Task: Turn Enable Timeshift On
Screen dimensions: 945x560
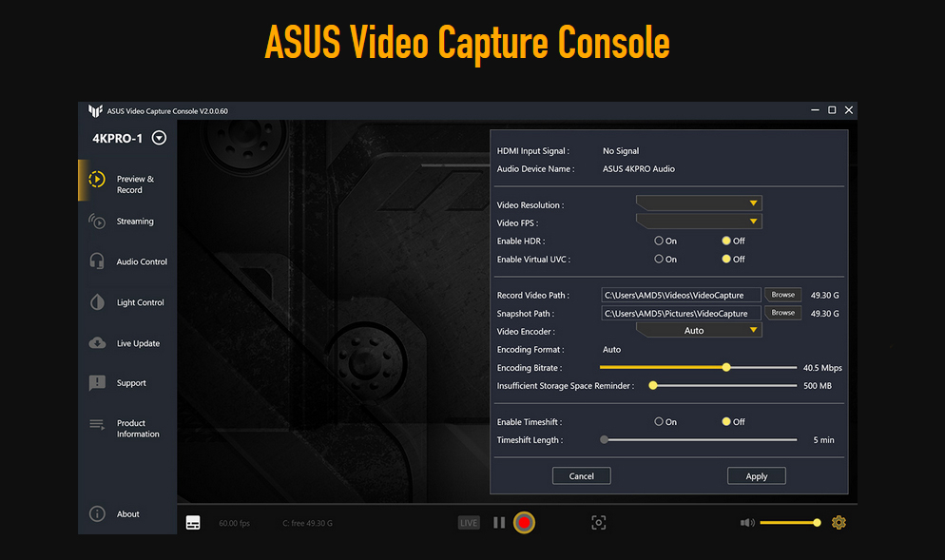Action: [x=659, y=421]
